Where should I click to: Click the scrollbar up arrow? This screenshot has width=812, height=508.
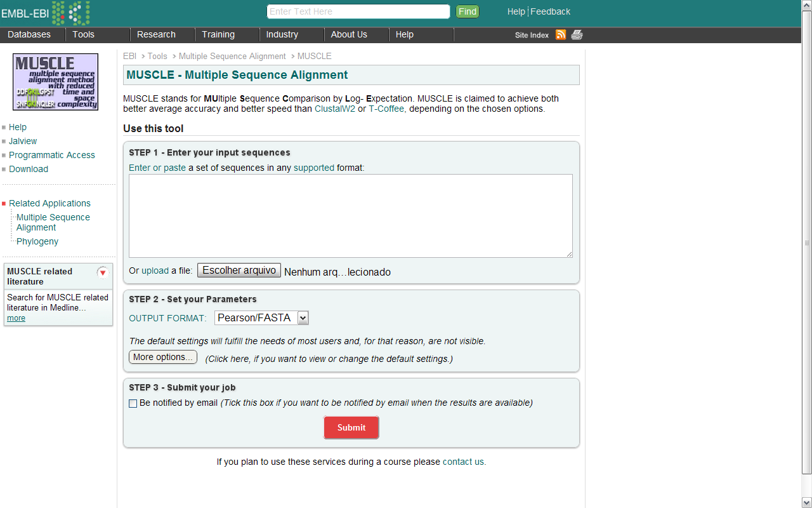pyautogui.click(x=807, y=5)
